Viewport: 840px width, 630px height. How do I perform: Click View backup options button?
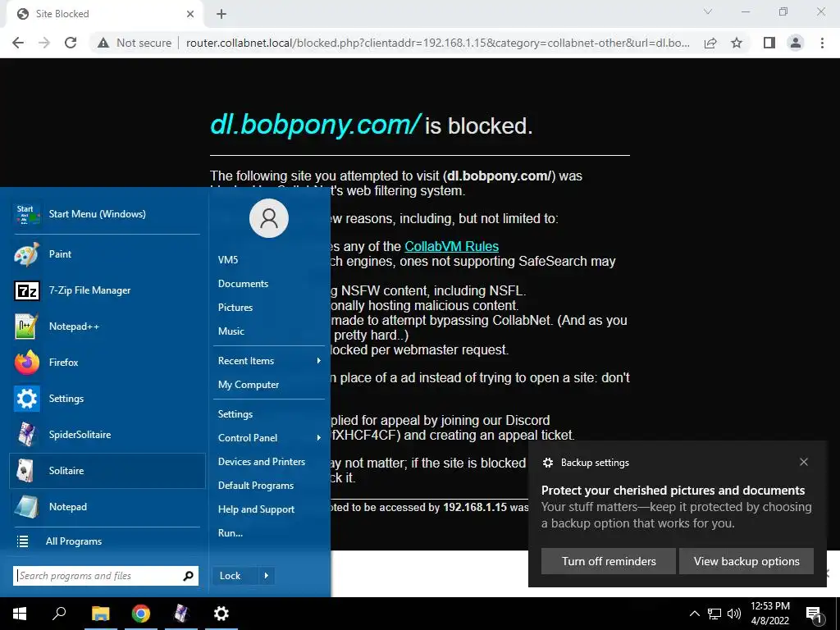(746, 561)
